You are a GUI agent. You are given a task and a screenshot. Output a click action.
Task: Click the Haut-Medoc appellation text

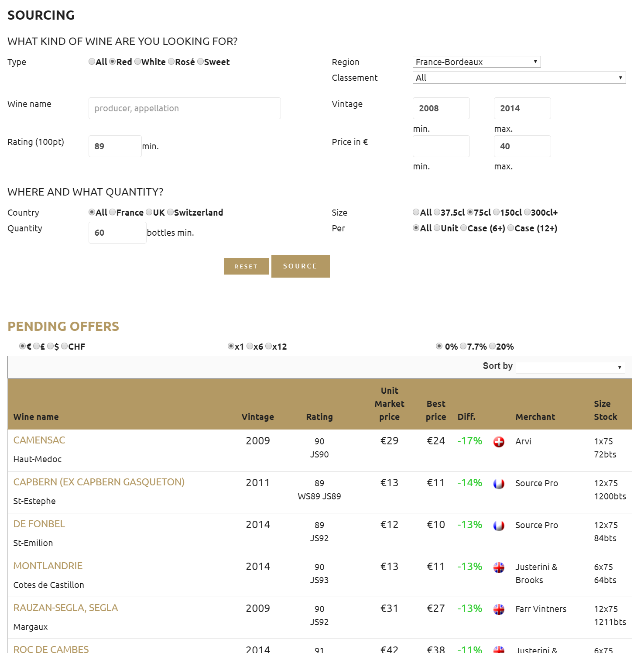click(38, 459)
